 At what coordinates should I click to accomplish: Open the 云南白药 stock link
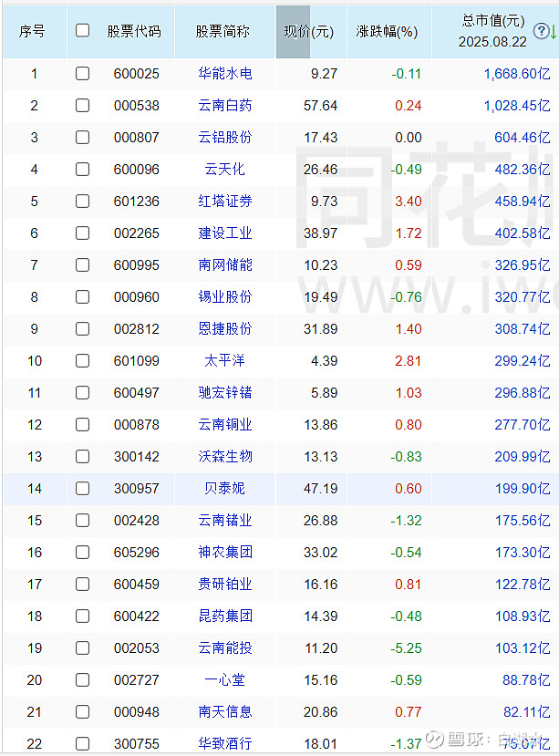coord(225,105)
